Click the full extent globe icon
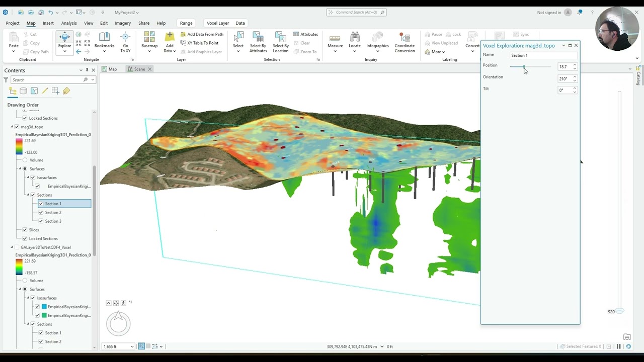This screenshot has width=644, height=362. [78, 34]
